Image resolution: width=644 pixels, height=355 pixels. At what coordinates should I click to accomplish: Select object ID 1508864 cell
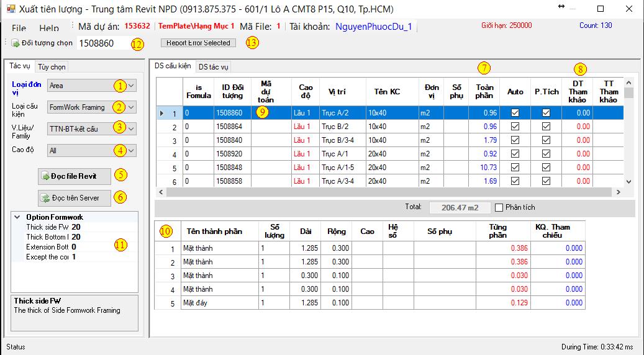[x=232, y=127]
